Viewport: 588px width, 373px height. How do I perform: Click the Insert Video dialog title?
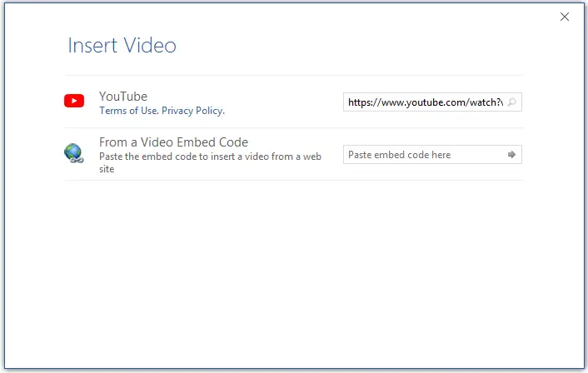click(x=122, y=45)
